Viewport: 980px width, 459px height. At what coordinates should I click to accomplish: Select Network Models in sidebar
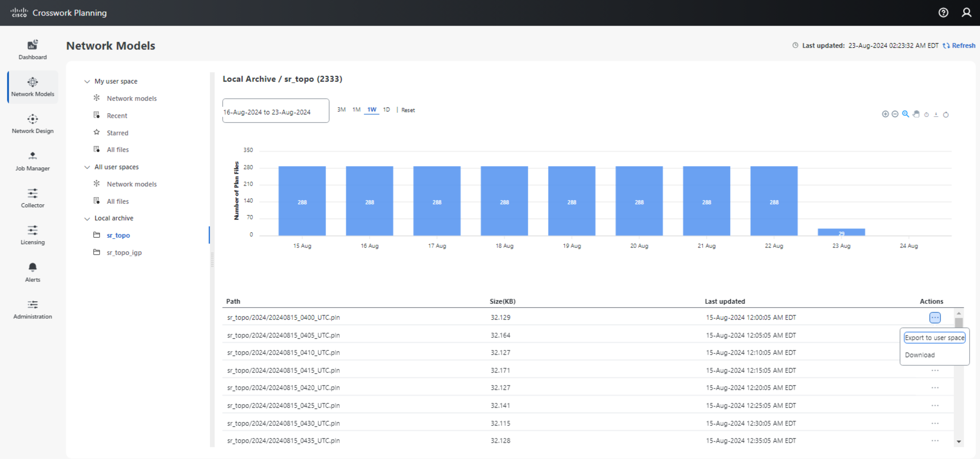point(33,87)
